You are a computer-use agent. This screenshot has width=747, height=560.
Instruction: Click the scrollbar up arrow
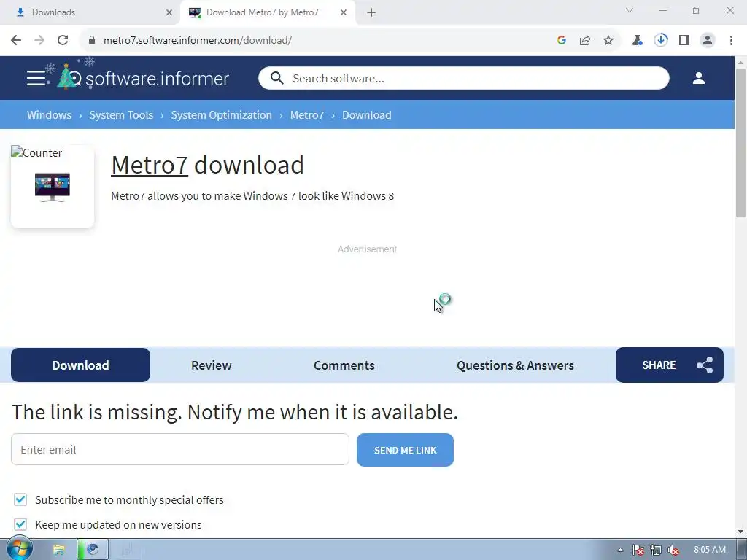click(741, 62)
